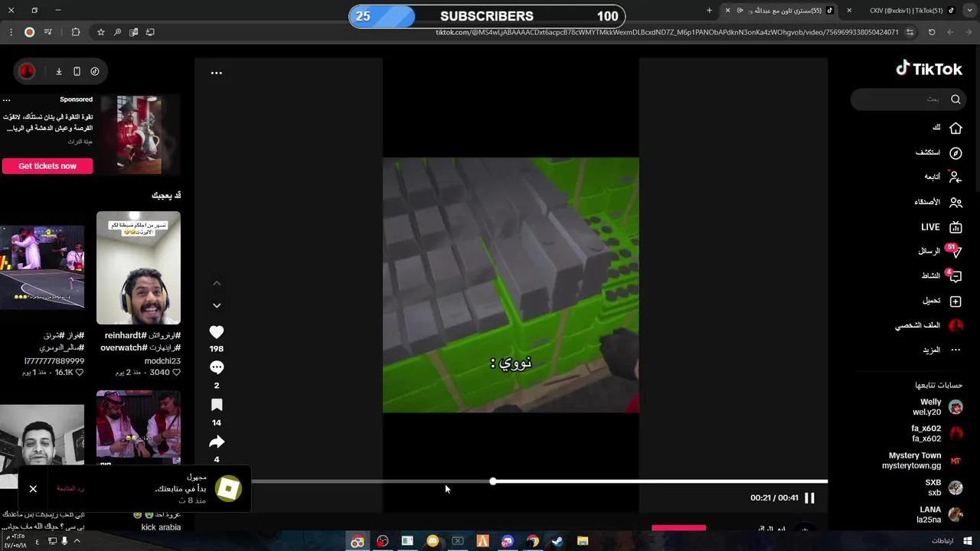Like the video with the heart icon
This screenshot has width=980, height=551.
[217, 332]
